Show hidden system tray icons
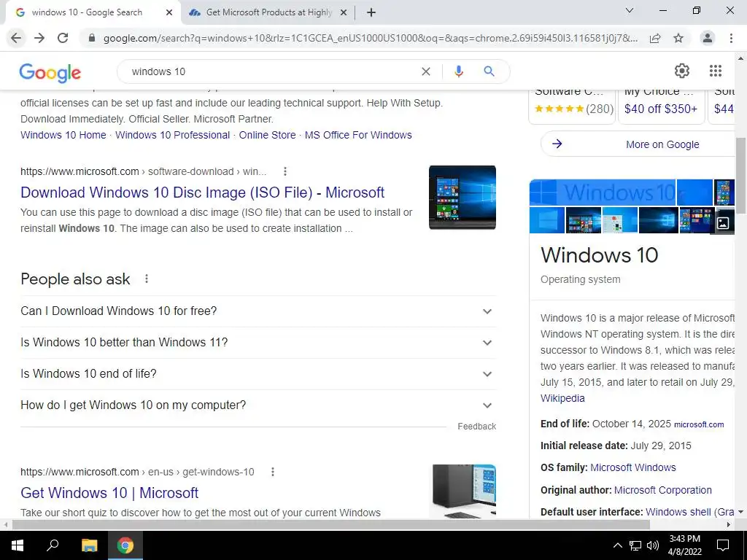The width and height of the screenshot is (747, 560). point(617,545)
